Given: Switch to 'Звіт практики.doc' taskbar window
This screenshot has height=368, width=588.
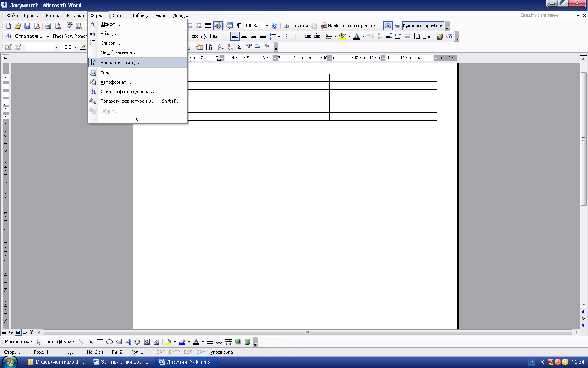Looking at the screenshot, I should (122, 362).
